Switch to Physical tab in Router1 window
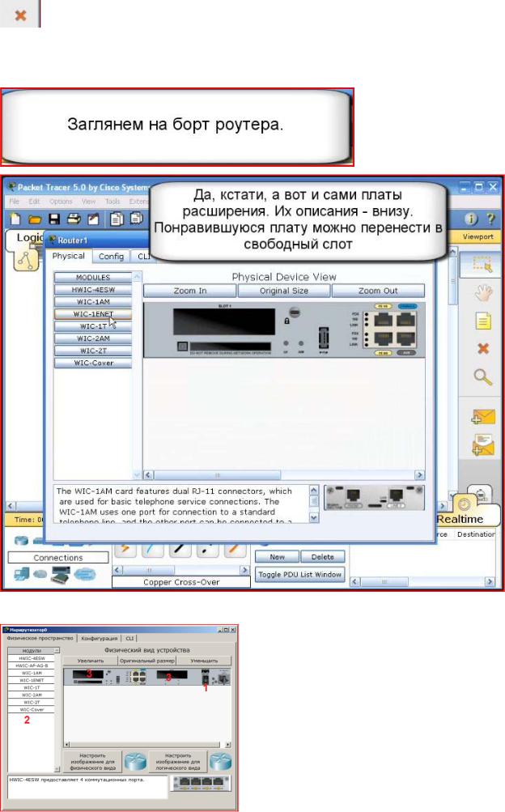The image size is (505, 812). click(x=68, y=256)
